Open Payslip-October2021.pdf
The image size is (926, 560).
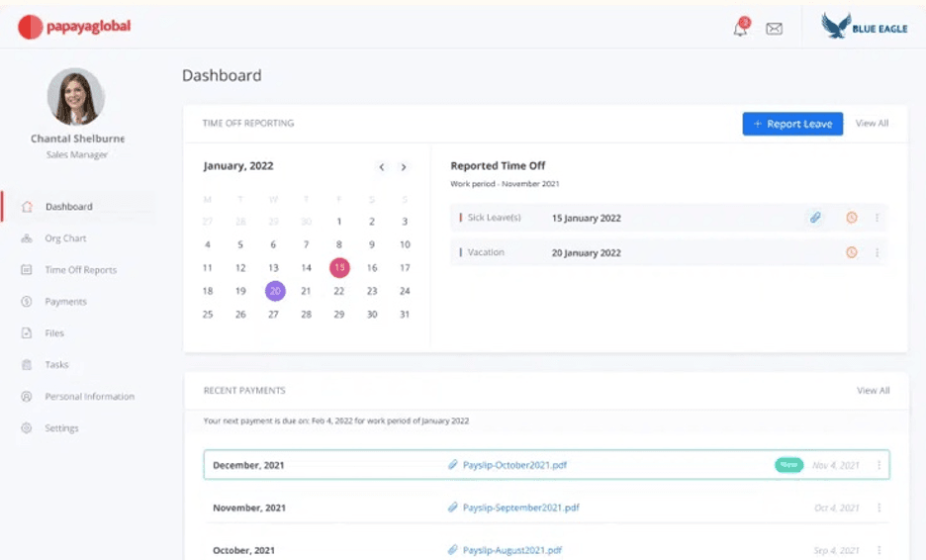tap(514, 465)
